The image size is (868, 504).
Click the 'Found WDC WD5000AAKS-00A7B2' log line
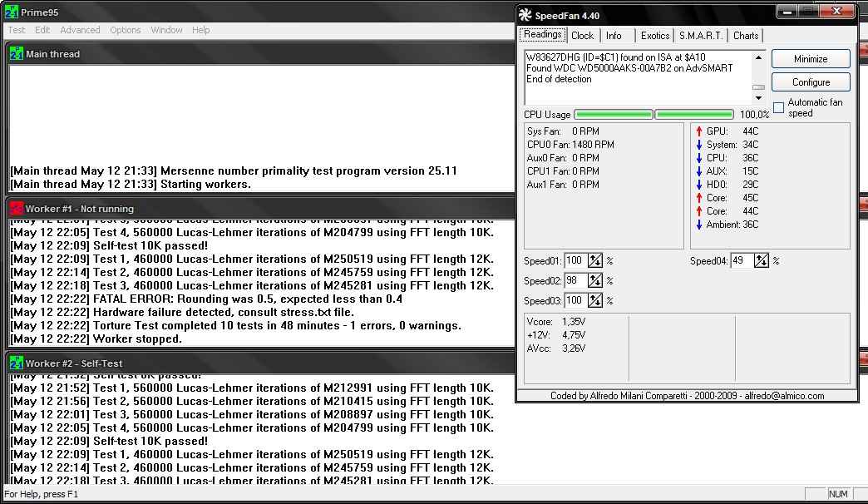pos(629,68)
